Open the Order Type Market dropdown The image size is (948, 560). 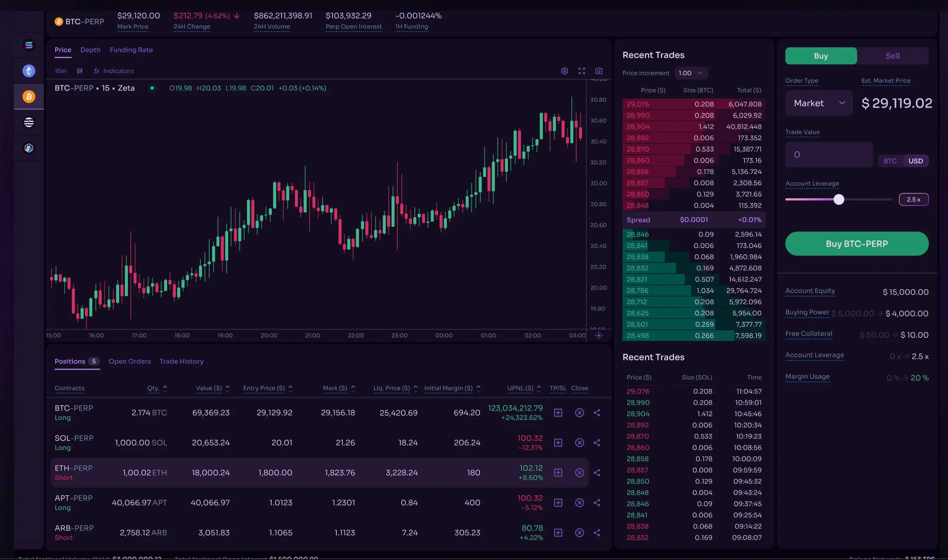818,103
